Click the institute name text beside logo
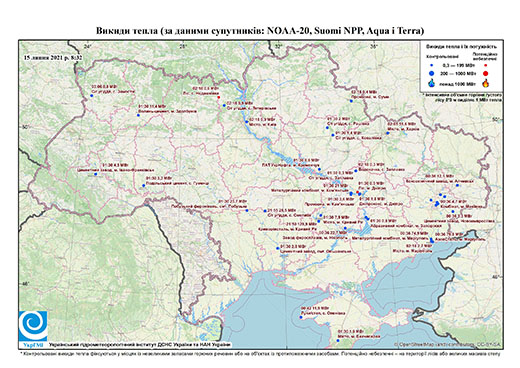Image resolution: width=520 pixels, height=368 pixels. click(140, 344)
